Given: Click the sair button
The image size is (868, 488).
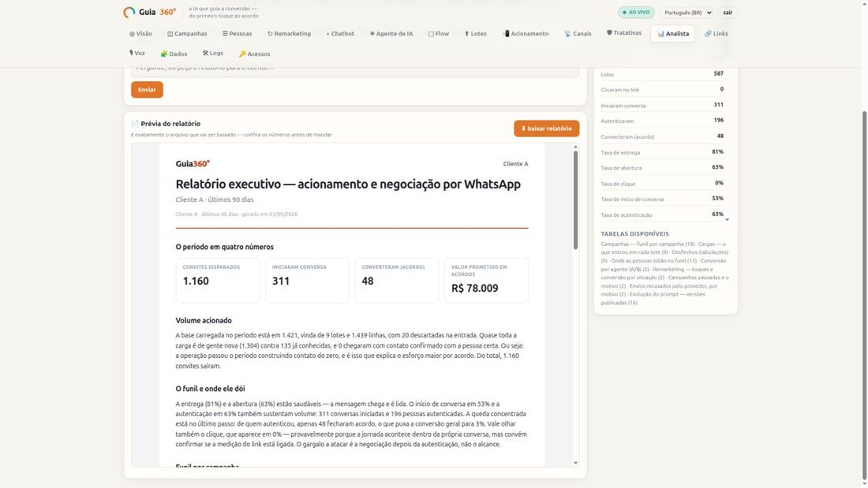Looking at the screenshot, I should [728, 12].
